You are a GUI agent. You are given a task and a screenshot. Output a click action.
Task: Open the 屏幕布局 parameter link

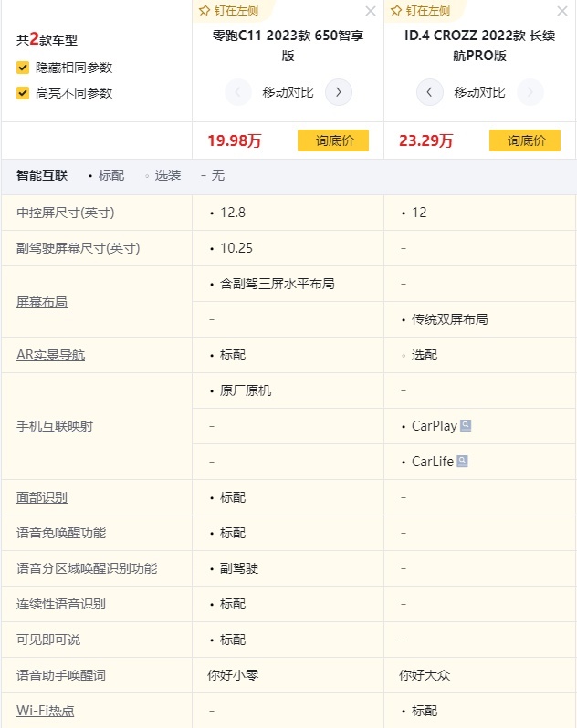point(42,302)
